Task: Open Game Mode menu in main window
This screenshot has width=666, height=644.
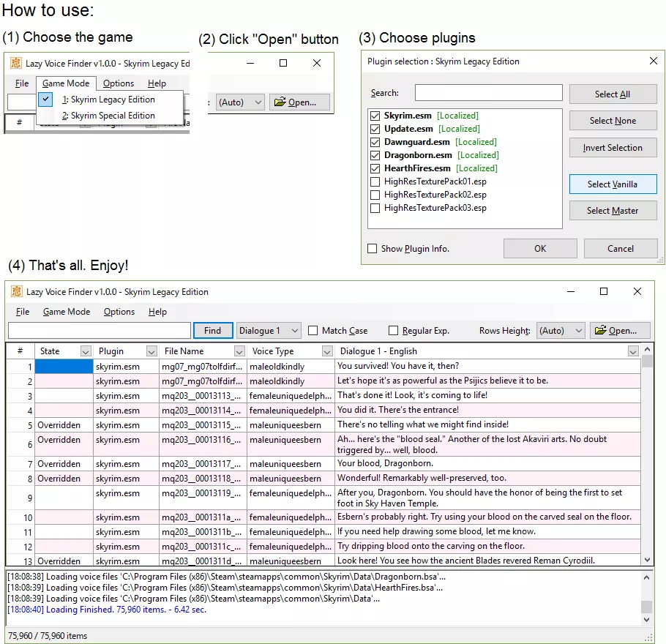Action: coord(67,312)
